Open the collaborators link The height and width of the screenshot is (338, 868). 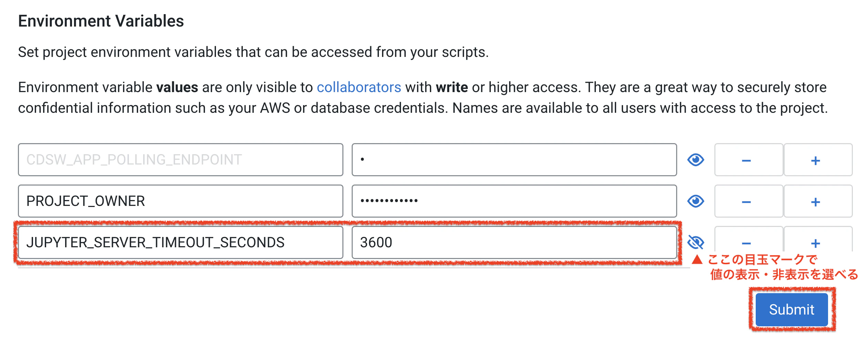pyautogui.click(x=359, y=87)
